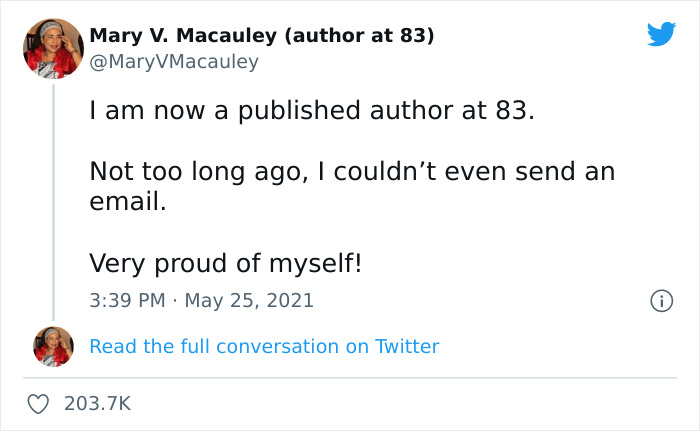Screen dimensions: 700x431
Task: Open Mary V. Macauley's large profile photo
Action: click(x=53, y=47)
